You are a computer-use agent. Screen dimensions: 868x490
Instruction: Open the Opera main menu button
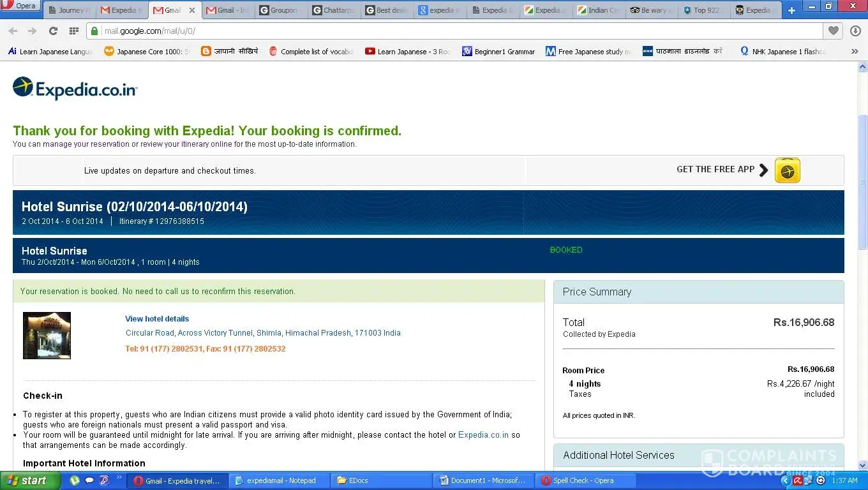[21, 6]
